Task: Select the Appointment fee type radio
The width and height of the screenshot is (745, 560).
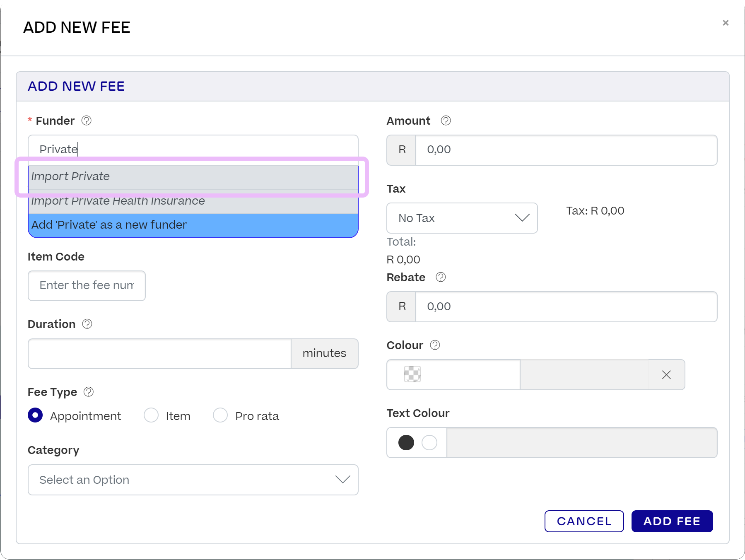Action: coord(35,415)
